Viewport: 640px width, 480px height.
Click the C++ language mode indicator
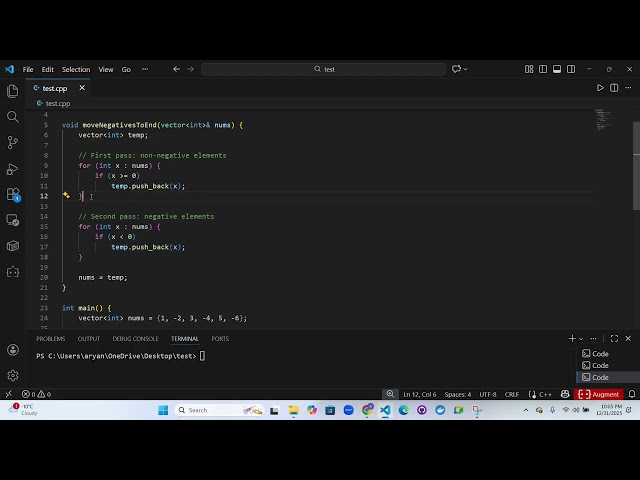[x=546, y=394]
